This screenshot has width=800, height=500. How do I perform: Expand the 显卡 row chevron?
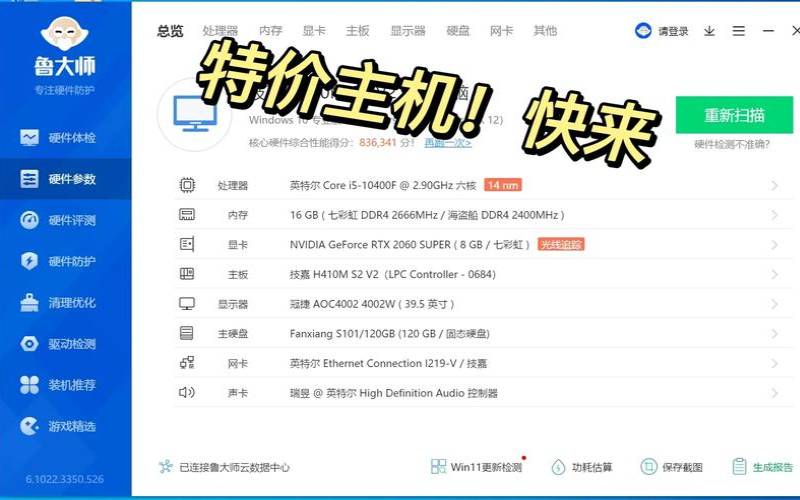pyautogui.click(x=775, y=244)
